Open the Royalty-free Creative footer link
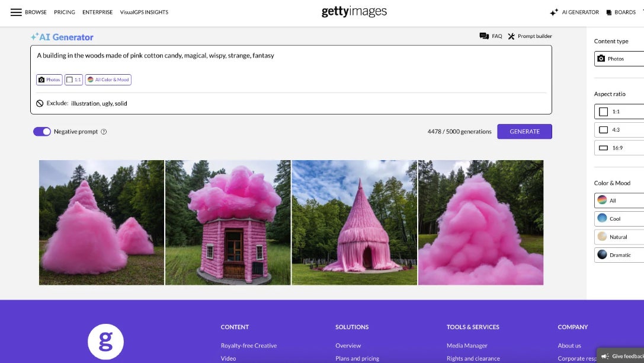Image resolution: width=644 pixels, height=363 pixels. 250,345
